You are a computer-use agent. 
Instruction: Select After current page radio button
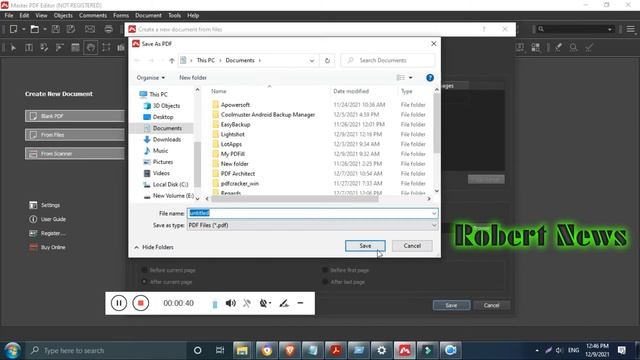(144, 282)
